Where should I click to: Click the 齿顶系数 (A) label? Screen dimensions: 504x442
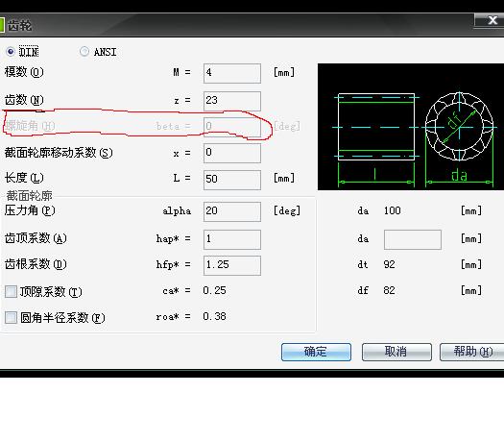pos(36,238)
